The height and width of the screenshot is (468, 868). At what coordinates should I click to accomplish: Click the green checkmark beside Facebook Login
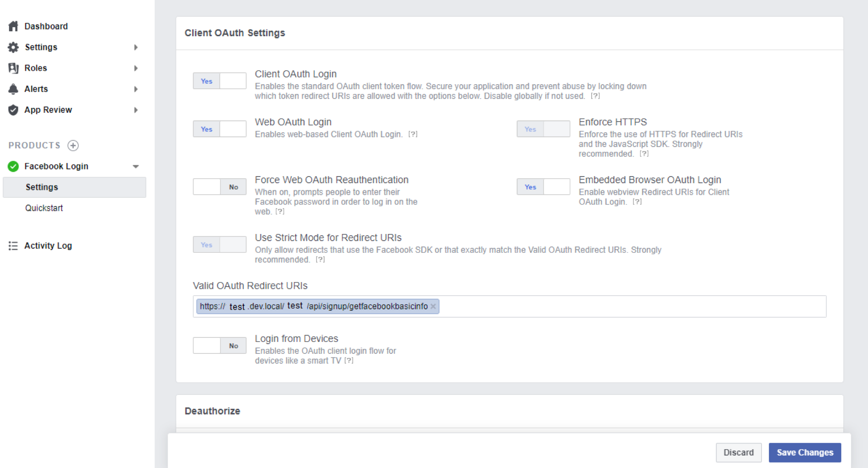(x=13, y=166)
